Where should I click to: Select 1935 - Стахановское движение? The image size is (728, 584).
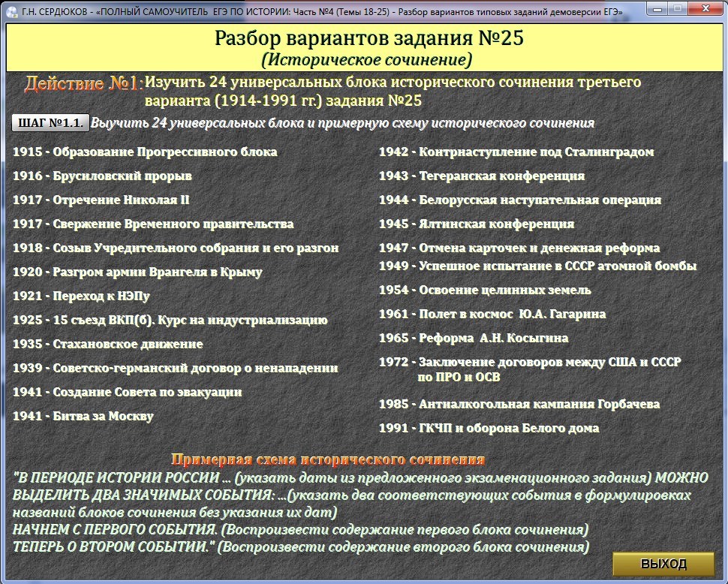point(108,344)
